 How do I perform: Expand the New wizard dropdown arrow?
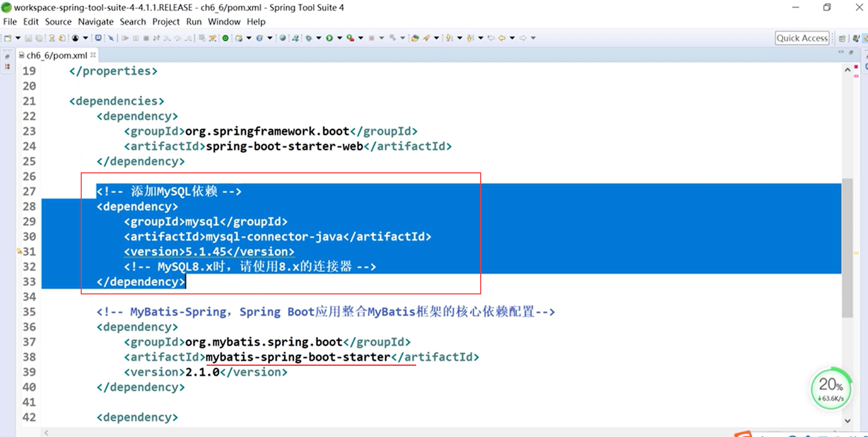tap(18, 38)
